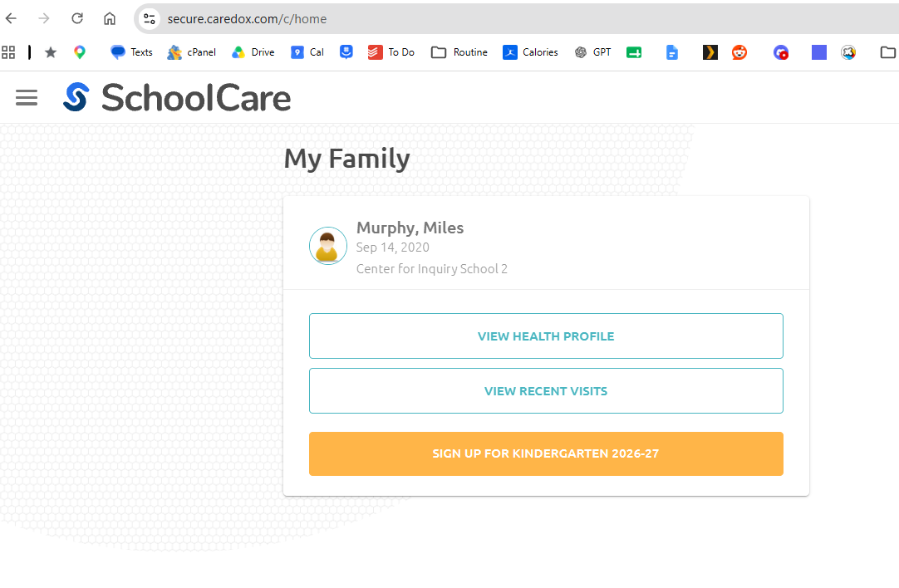Open the Calories bookmark
Viewport: 899px width, 588px height.
530,52
